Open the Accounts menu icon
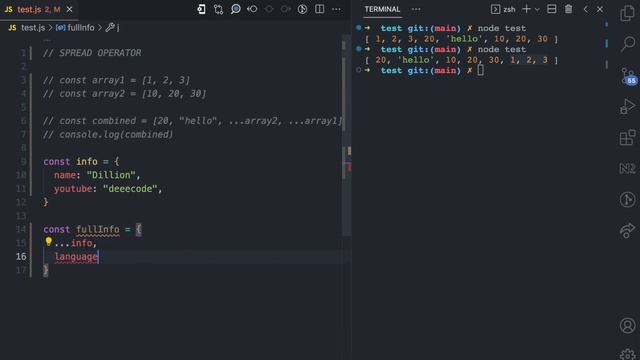This screenshot has width=640, height=360. pos(627,325)
